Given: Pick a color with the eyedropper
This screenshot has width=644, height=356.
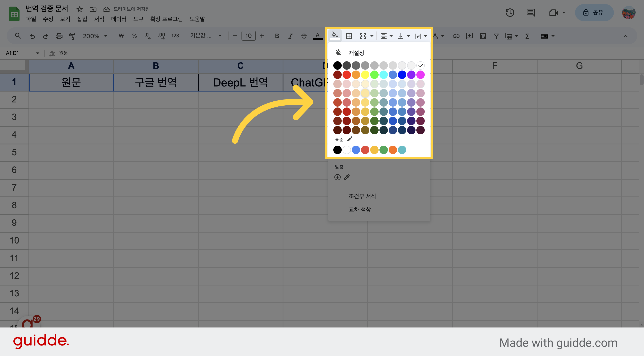Looking at the screenshot, I should [347, 177].
